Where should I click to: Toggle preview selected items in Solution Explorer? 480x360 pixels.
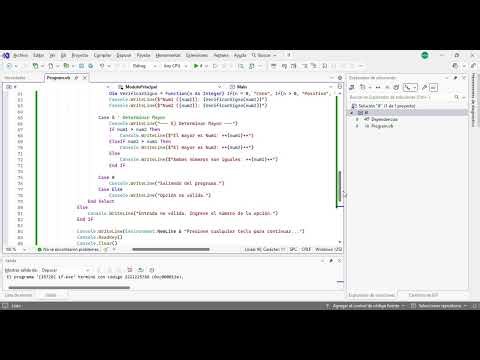click(433, 88)
